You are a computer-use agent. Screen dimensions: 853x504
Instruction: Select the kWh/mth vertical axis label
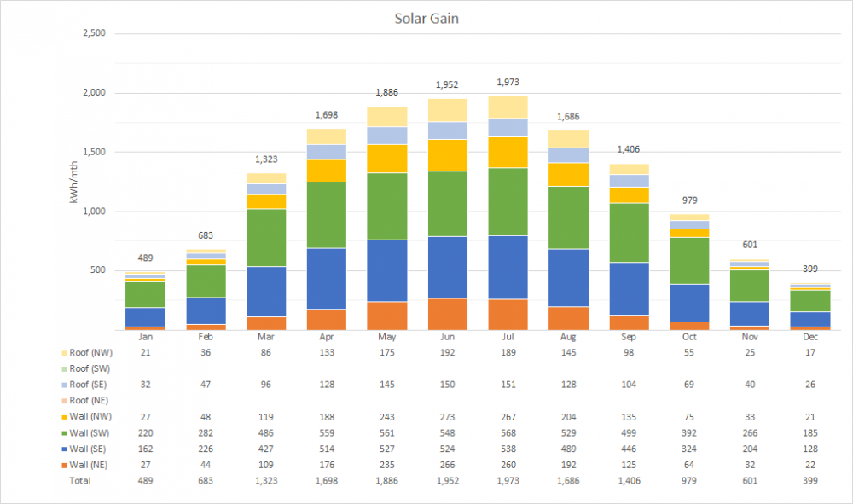[74, 182]
